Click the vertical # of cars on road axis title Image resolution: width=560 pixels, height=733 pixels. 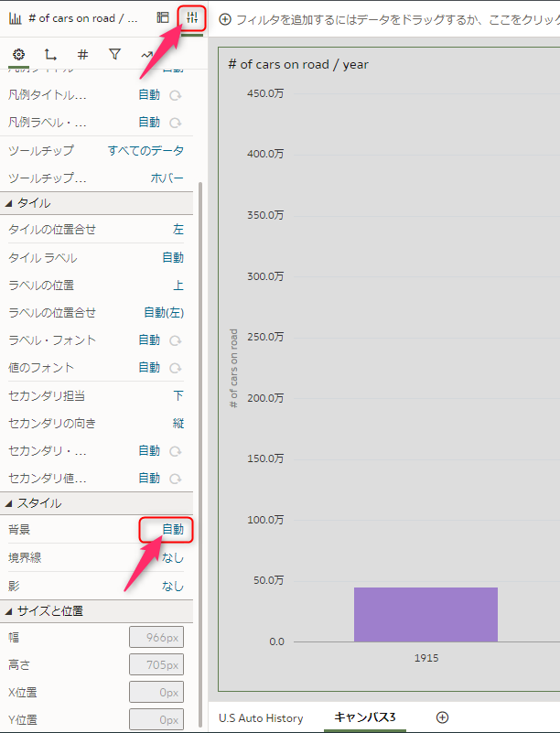tap(233, 369)
